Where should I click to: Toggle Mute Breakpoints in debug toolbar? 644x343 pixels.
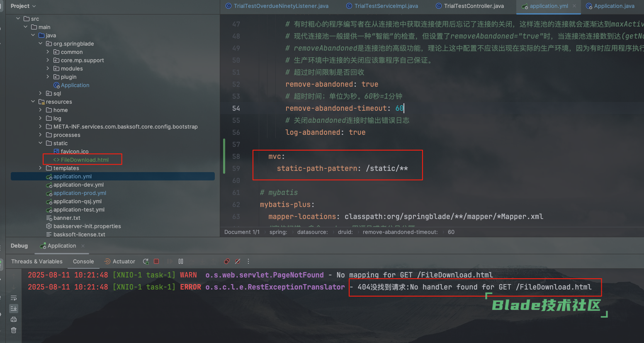[x=238, y=261]
